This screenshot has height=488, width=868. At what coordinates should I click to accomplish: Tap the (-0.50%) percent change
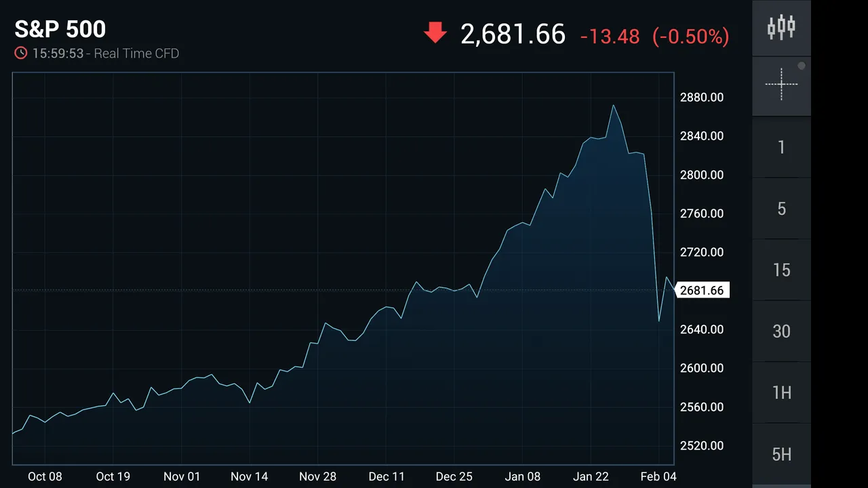tap(690, 37)
